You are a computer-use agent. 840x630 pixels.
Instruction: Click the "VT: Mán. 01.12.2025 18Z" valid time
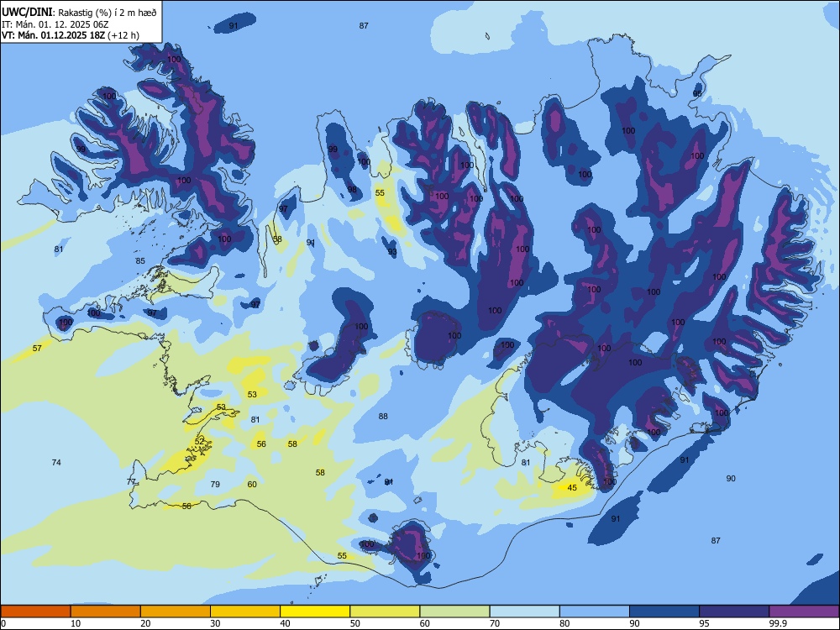53,35
